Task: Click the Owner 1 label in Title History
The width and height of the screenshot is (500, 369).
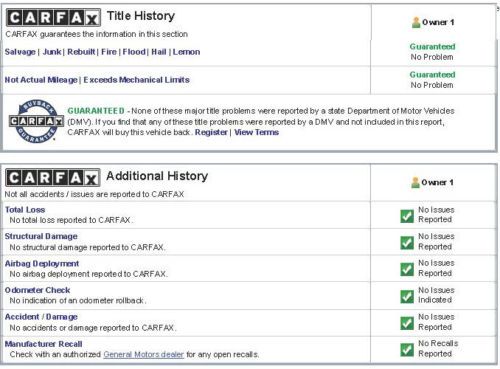Action: pyautogui.click(x=438, y=22)
